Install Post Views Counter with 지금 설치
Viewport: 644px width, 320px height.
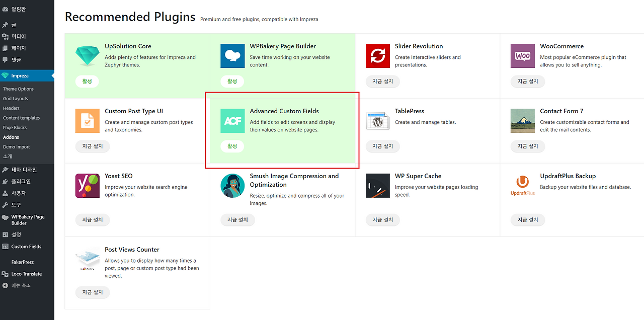coord(93,292)
